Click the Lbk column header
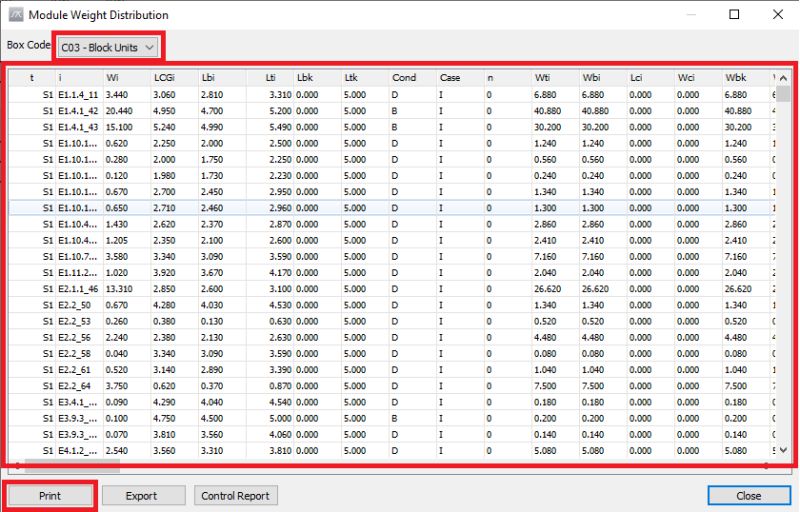800x512 pixels. [x=317, y=78]
